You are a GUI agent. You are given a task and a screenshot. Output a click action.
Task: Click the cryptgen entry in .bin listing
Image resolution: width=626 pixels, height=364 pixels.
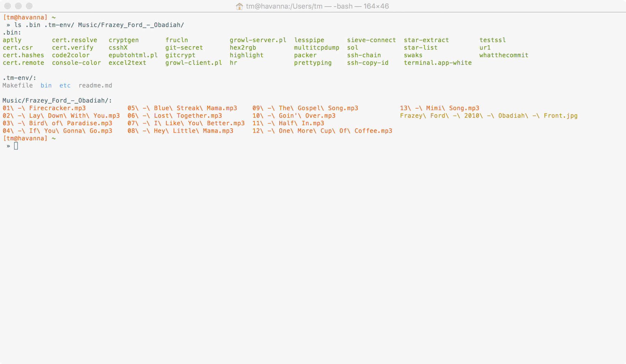(123, 40)
